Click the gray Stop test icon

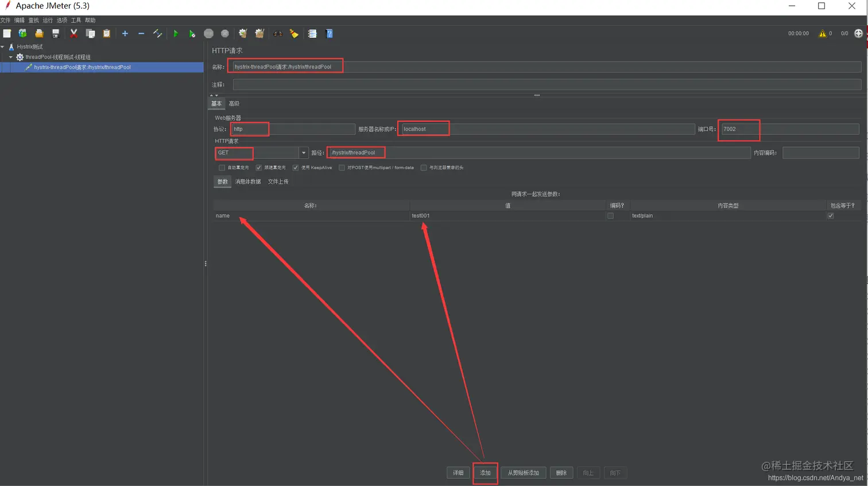pos(208,33)
